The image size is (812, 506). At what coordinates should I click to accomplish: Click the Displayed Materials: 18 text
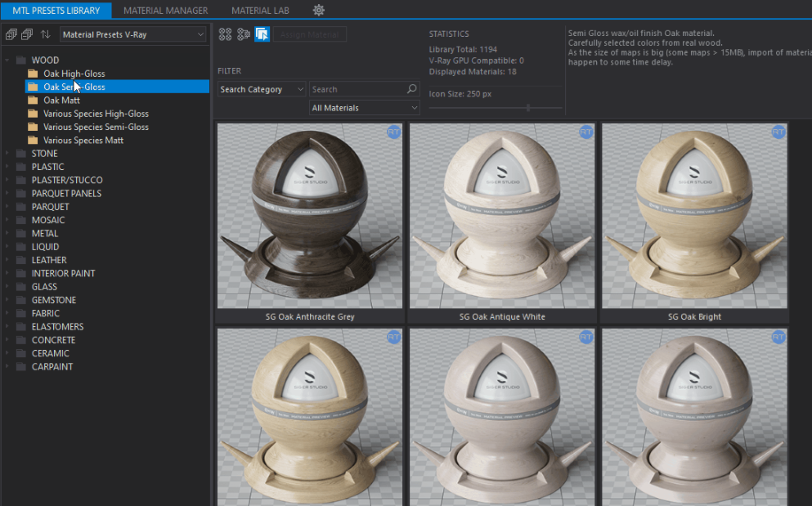pyautogui.click(x=473, y=71)
